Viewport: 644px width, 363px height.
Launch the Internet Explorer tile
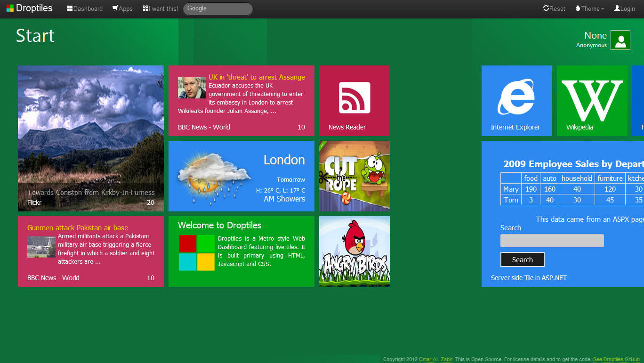(516, 101)
